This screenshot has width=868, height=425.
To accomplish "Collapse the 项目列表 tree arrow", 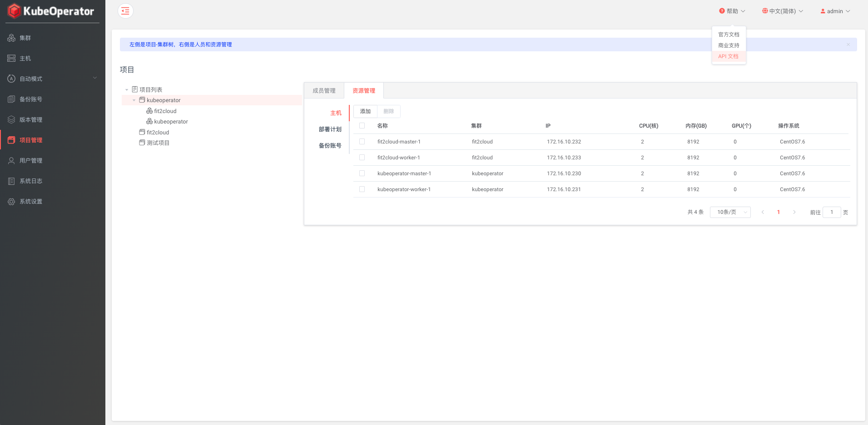I will tap(127, 90).
